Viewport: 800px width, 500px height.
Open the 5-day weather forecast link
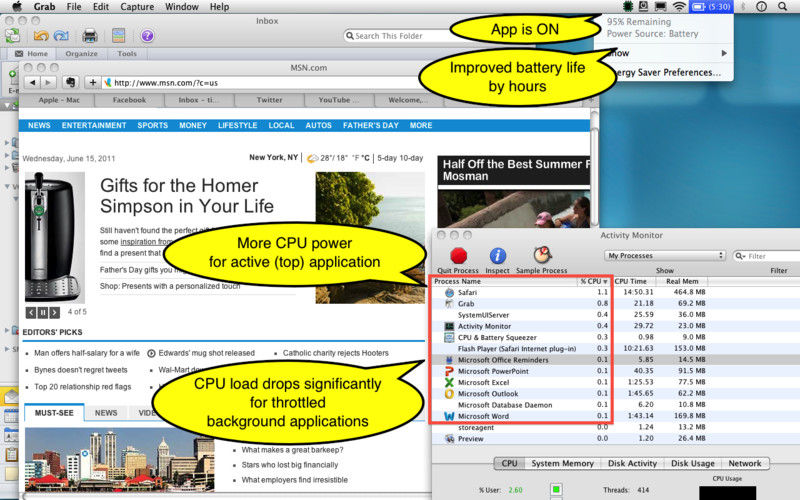pos(400,158)
